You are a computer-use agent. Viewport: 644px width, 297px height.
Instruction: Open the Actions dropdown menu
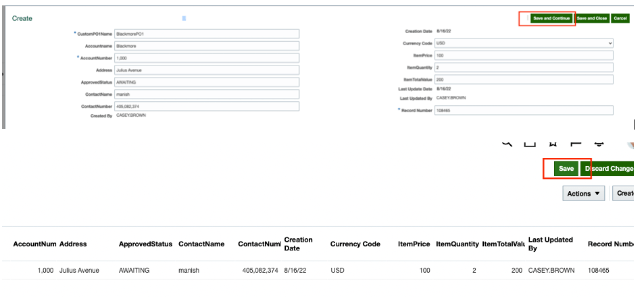[585, 194]
